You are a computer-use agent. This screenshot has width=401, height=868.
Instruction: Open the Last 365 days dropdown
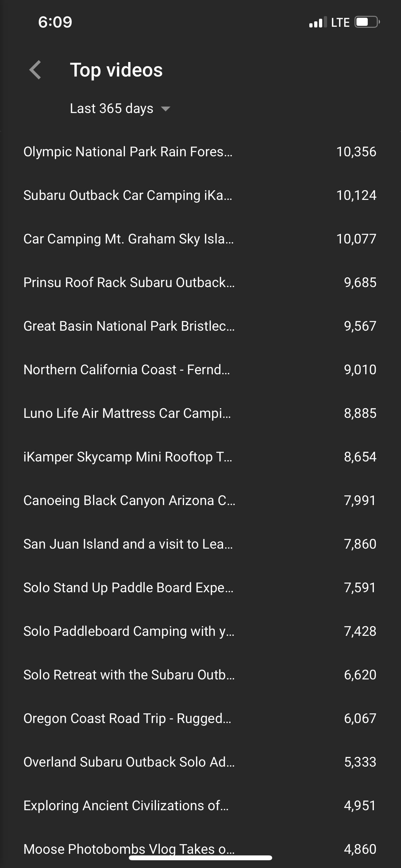[x=120, y=108]
